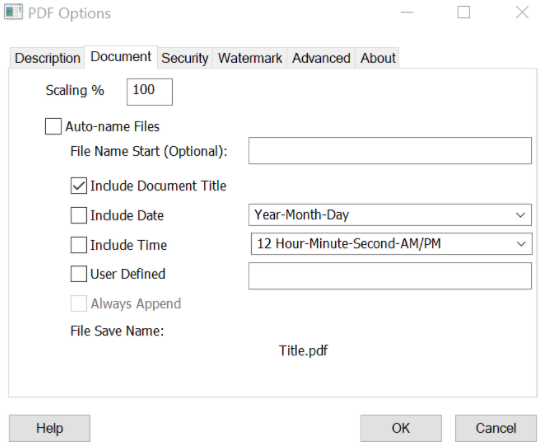Viewport: 545px width, 448px height.
Task: Close the PDF Options dialog
Action: point(522,13)
